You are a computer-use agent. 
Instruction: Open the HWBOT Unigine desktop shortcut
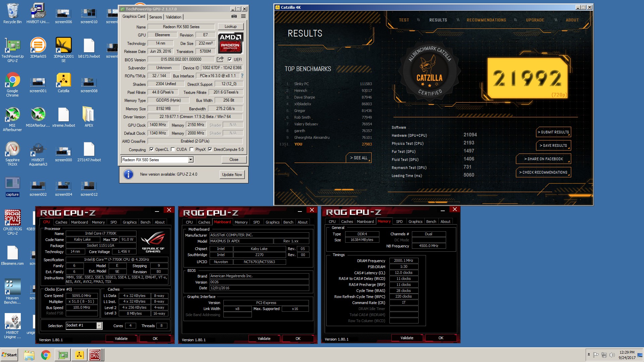(12, 326)
